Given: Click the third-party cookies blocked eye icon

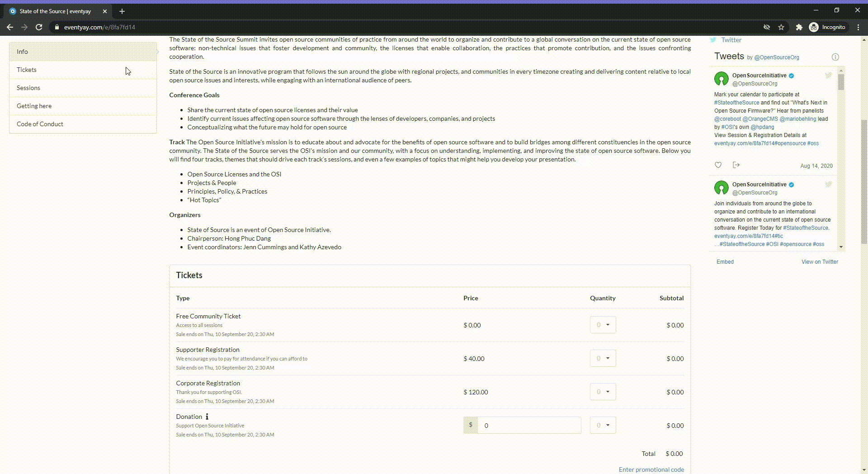Looking at the screenshot, I should tap(767, 27).
